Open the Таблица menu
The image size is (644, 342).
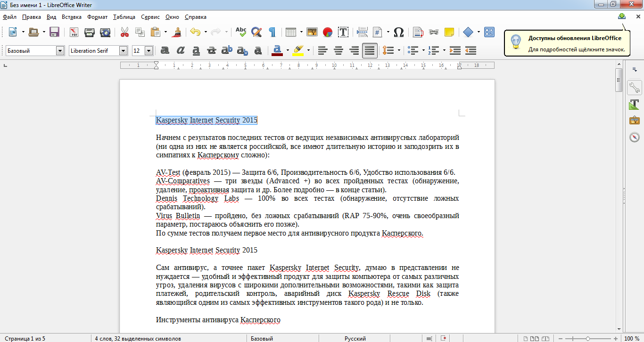[x=124, y=17]
